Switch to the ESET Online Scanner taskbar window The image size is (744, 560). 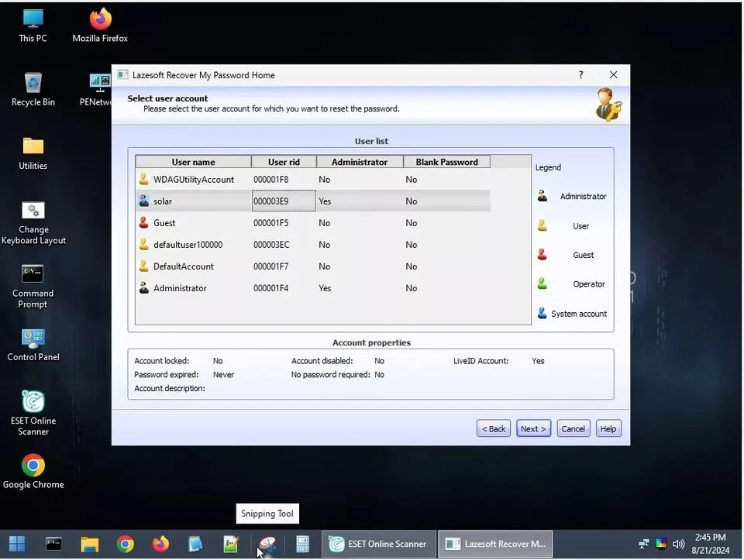377,544
